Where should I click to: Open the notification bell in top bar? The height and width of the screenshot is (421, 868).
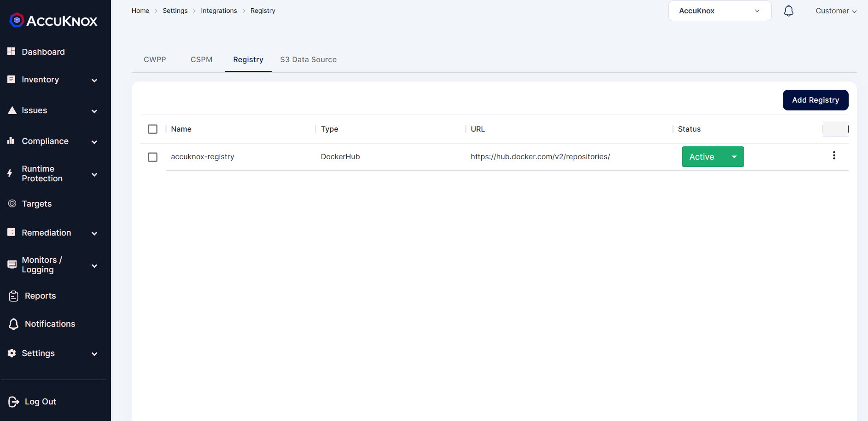[789, 11]
